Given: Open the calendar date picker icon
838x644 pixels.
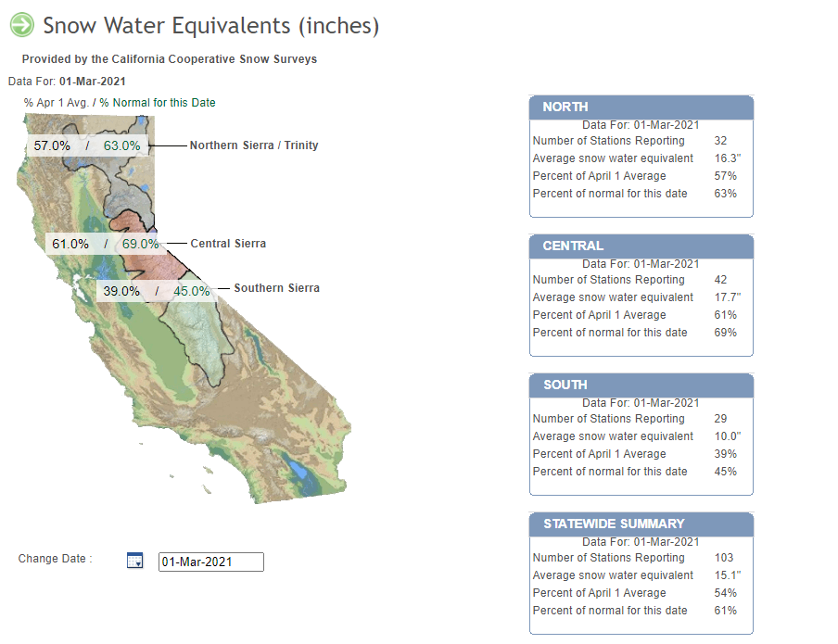Looking at the screenshot, I should point(134,561).
